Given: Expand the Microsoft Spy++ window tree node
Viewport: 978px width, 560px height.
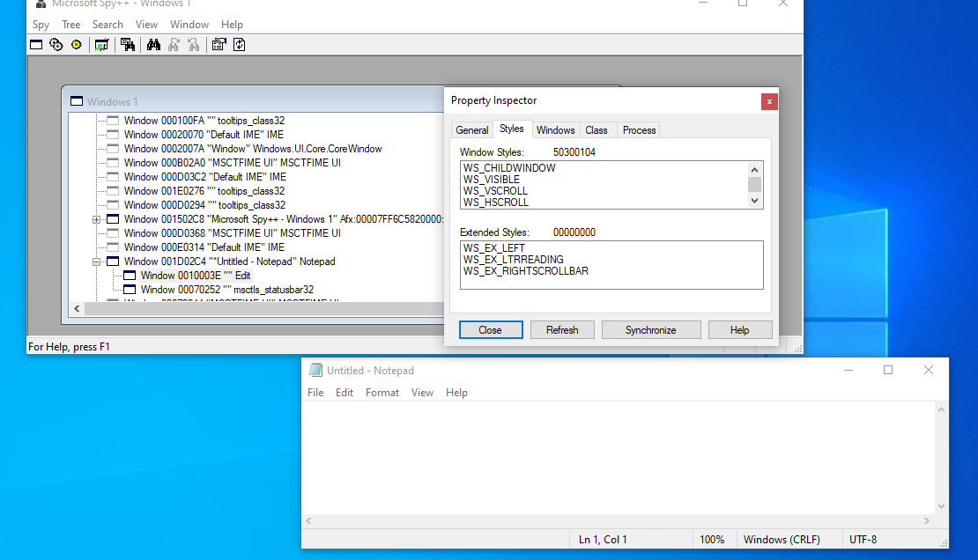Looking at the screenshot, I should coord(96,219).
